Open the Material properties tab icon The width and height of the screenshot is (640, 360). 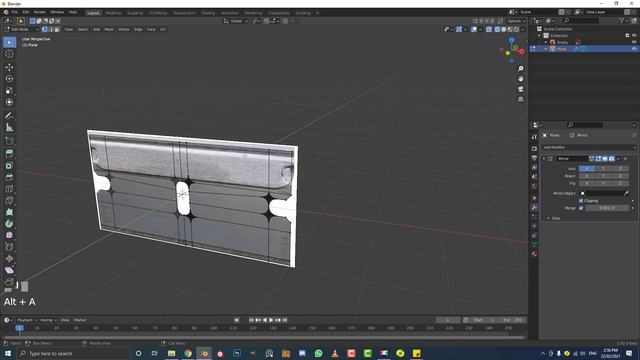click(x=534, y=254)
